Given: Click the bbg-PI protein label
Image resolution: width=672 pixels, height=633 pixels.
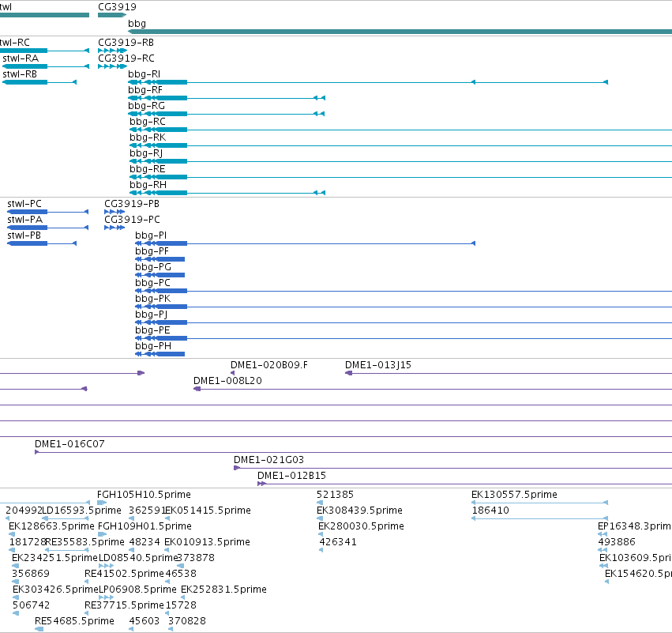Looking at the screenshot, I should coord(151,235).
